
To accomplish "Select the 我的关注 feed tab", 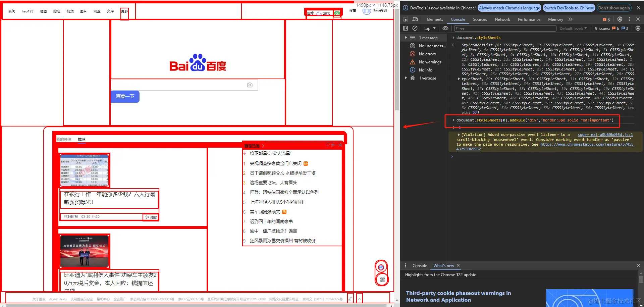I will pyautogui.click(x=64, y=139).
